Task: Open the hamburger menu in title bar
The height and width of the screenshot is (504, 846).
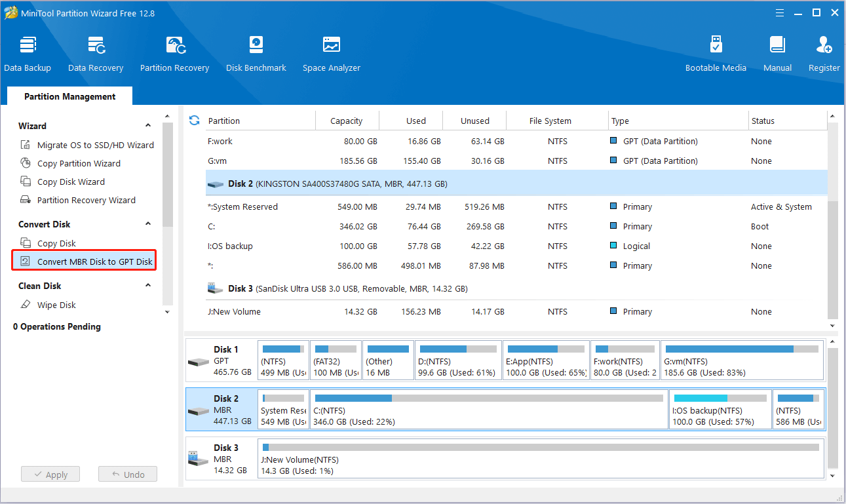Action: (x=780, y=12)
